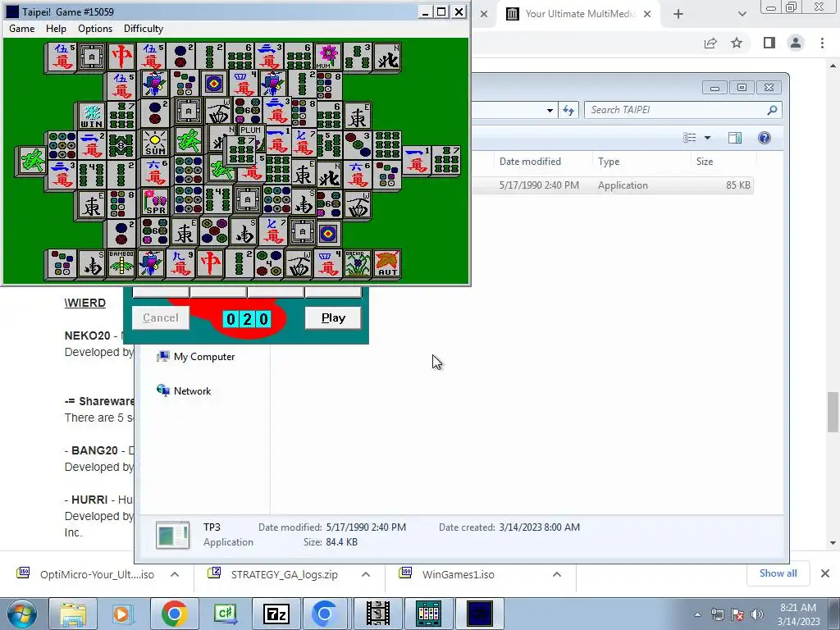Screen dimensions: 840x630
Task: Expand options for OptiMicro iso download
Action: click(x=175, y=574)
